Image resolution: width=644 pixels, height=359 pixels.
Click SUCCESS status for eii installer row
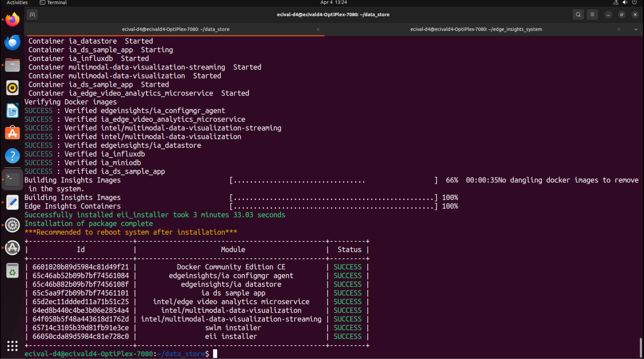coord(347,336)
